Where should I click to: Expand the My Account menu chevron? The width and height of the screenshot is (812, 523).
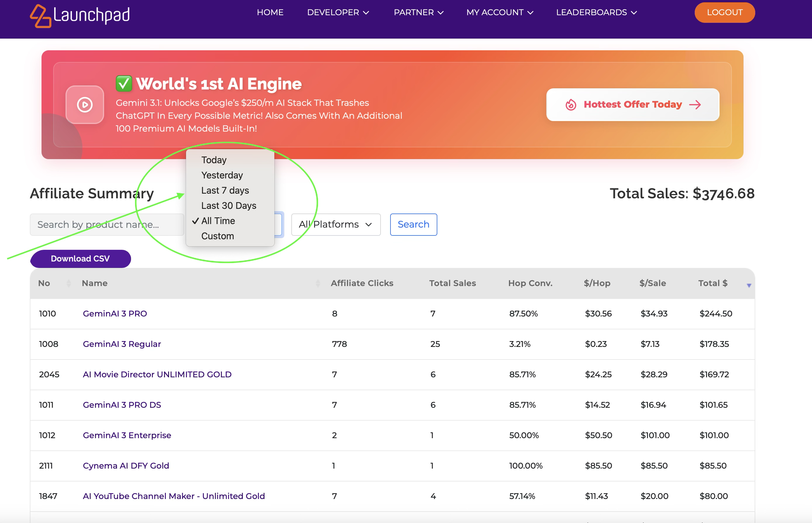[531, 13]
